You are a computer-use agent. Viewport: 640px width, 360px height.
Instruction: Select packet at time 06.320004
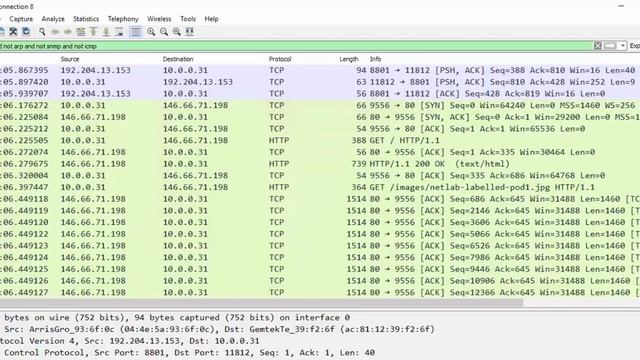[320, 176]
